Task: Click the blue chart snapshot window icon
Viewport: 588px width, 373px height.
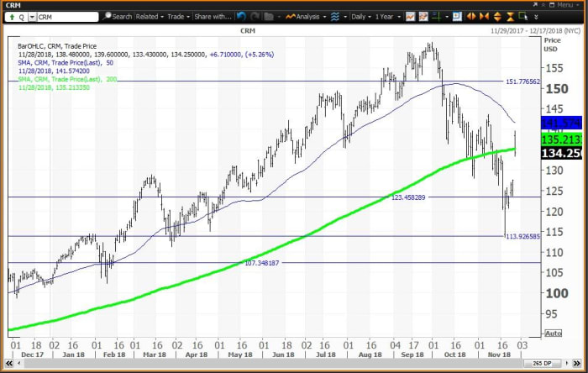Action: (x=457, y=17)
